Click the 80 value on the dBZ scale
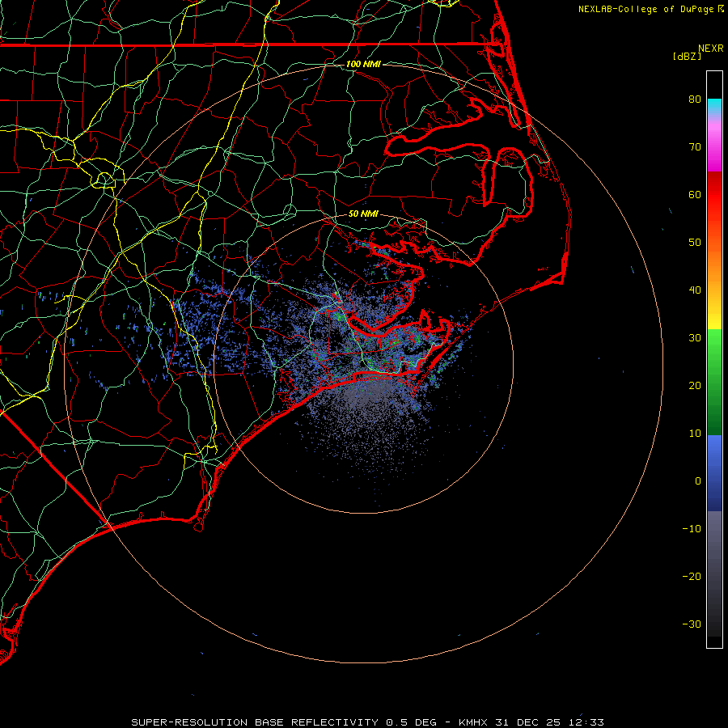 [x=695, y=99]
